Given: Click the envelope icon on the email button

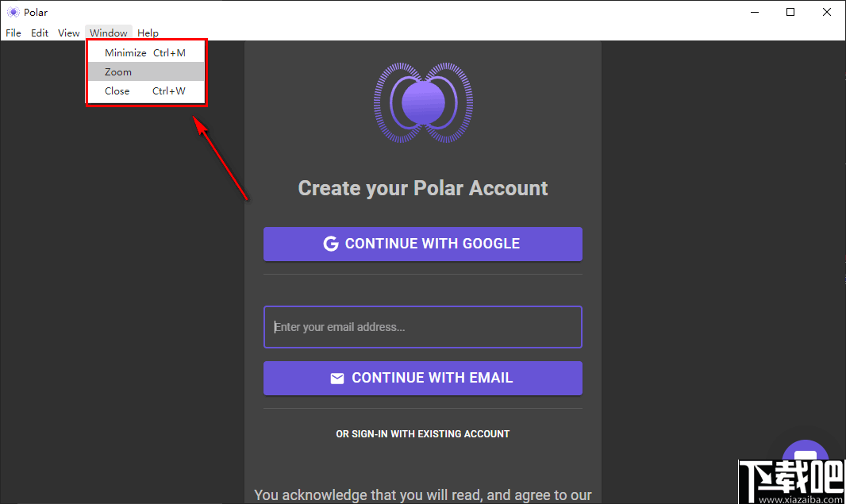Looking at the screenshot, I should click(336, 378).
